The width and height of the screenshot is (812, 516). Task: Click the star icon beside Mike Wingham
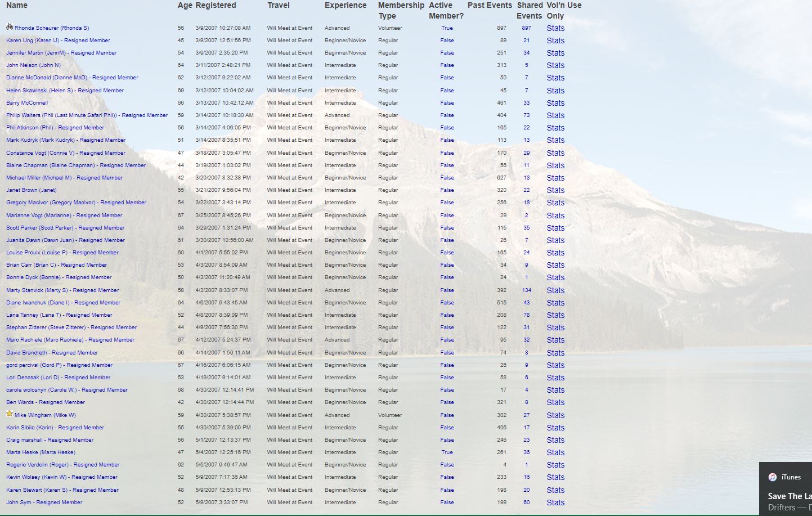pyautogui.click(x=10, y=414)
